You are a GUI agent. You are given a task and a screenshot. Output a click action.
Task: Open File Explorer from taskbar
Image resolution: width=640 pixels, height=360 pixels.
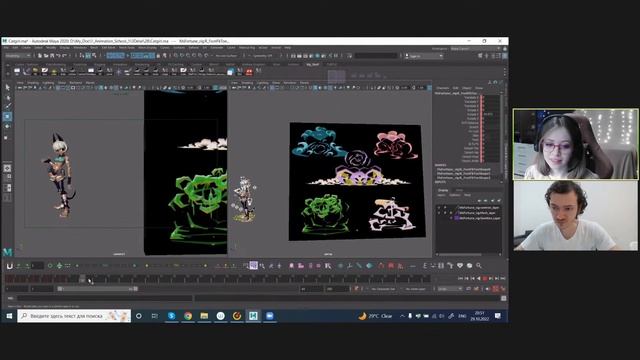point(204,316)
